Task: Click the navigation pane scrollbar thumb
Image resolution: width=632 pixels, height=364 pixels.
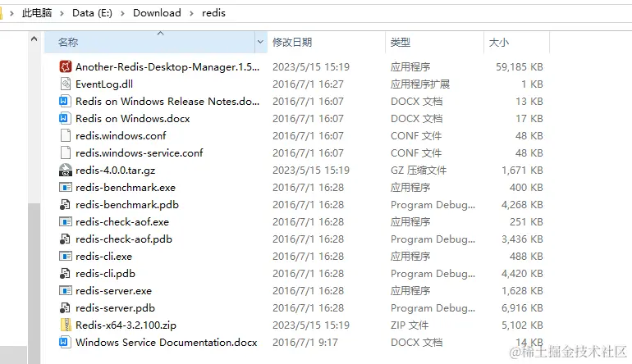Action: point(34,284)
